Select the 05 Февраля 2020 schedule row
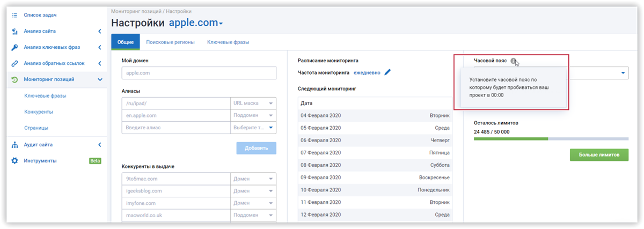 tap(375, 128)
